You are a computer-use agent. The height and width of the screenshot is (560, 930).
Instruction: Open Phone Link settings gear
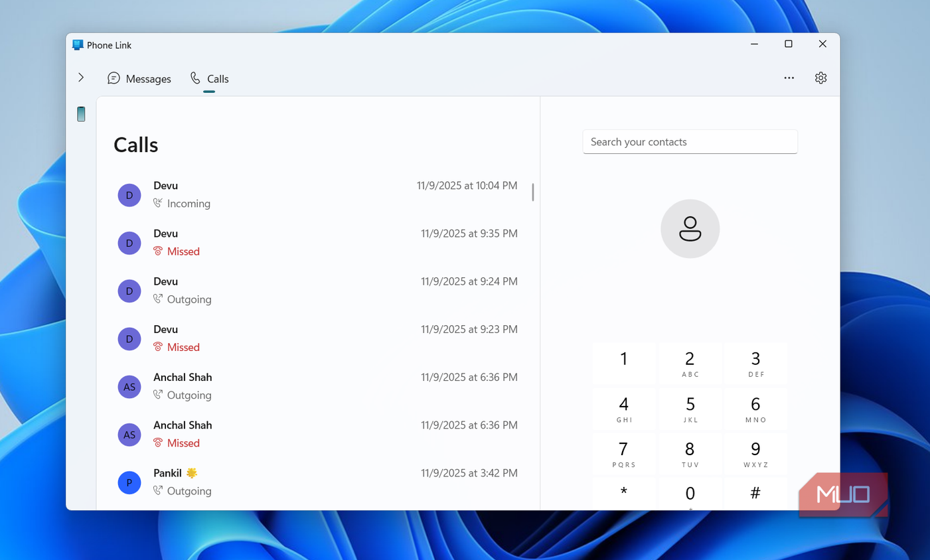point(820,78)
